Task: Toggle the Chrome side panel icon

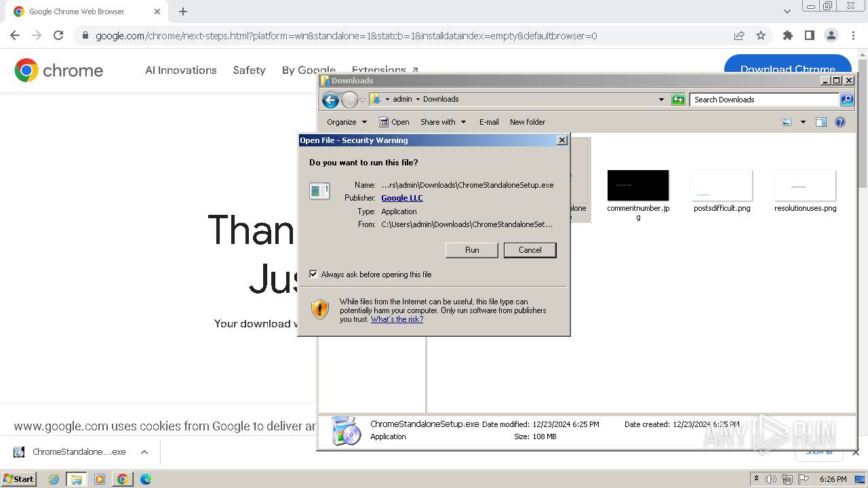Action: click(x=809, y=35)
